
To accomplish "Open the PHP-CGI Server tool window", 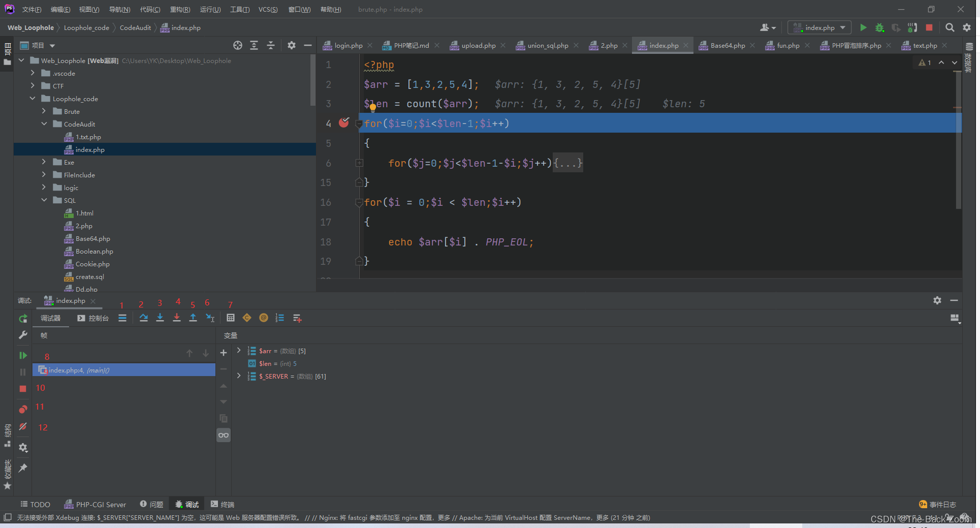I will pos(95,505).
